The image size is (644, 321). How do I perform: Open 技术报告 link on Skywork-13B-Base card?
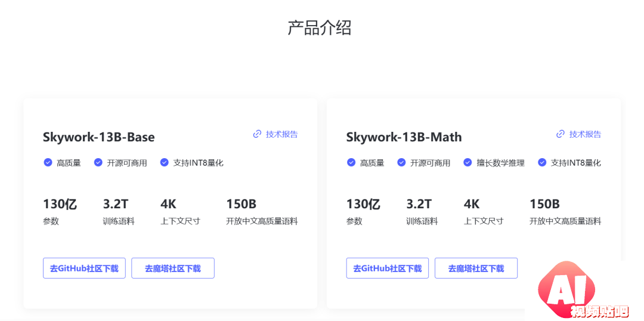point(281,134)
